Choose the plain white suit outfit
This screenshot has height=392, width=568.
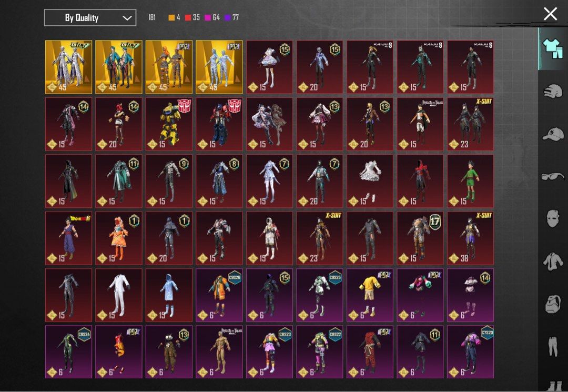coord(119,295)
